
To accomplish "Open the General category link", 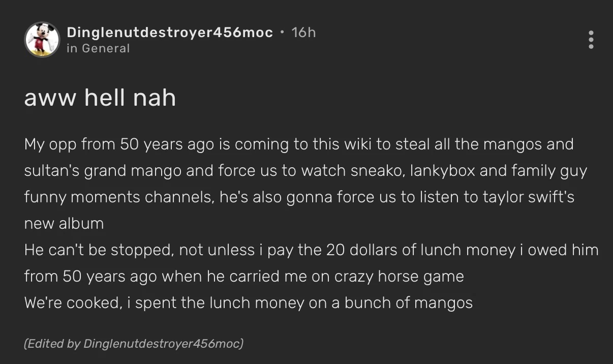I will coord(106,48).
